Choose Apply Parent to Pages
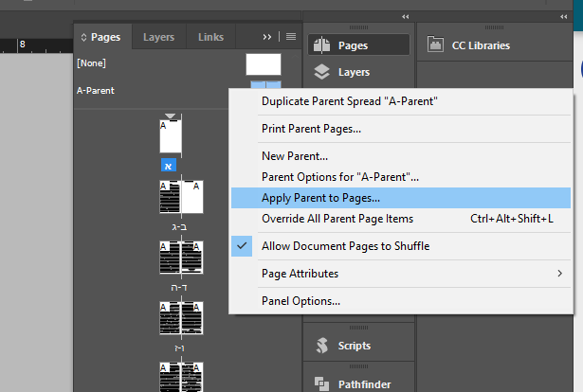 [320, 198]
